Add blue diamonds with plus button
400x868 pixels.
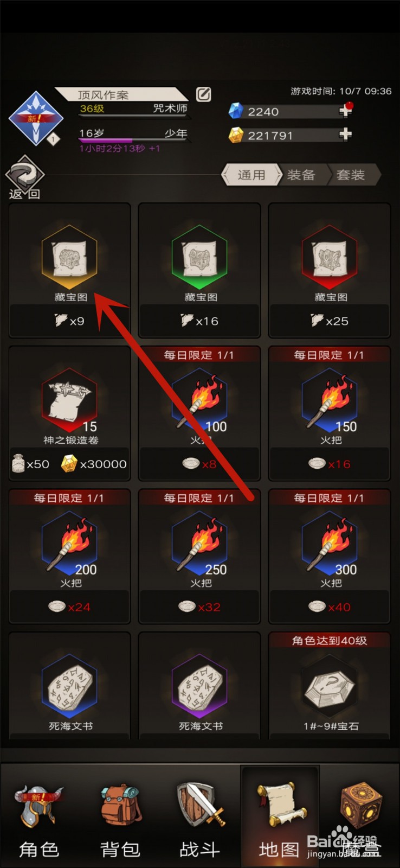(x=345, y=110)
